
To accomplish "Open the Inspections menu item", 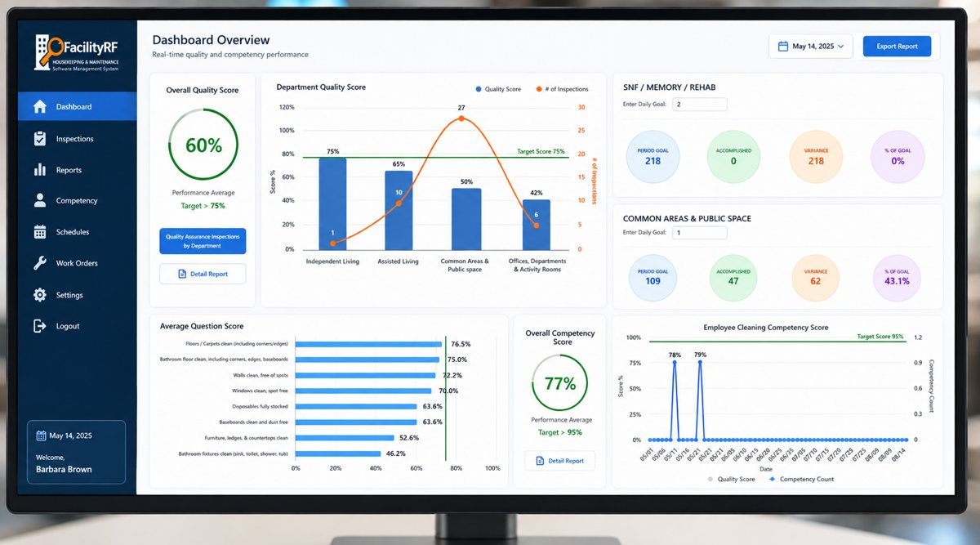I will [78, 139].
